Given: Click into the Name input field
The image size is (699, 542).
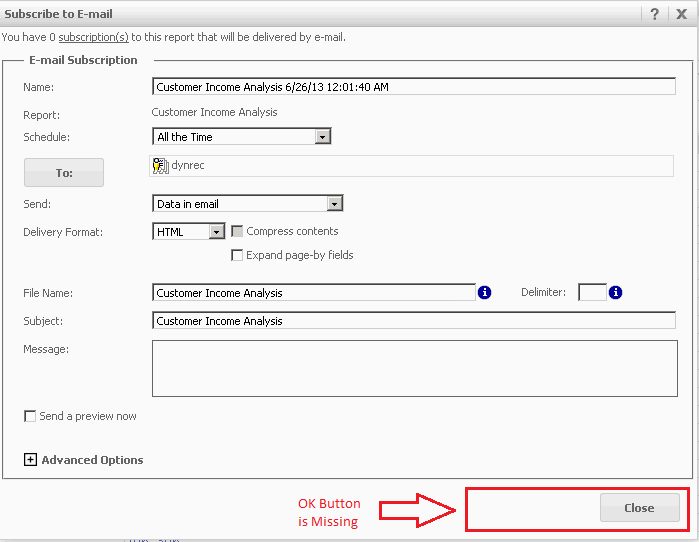Looking at the screenshot, I should point(414,87).
